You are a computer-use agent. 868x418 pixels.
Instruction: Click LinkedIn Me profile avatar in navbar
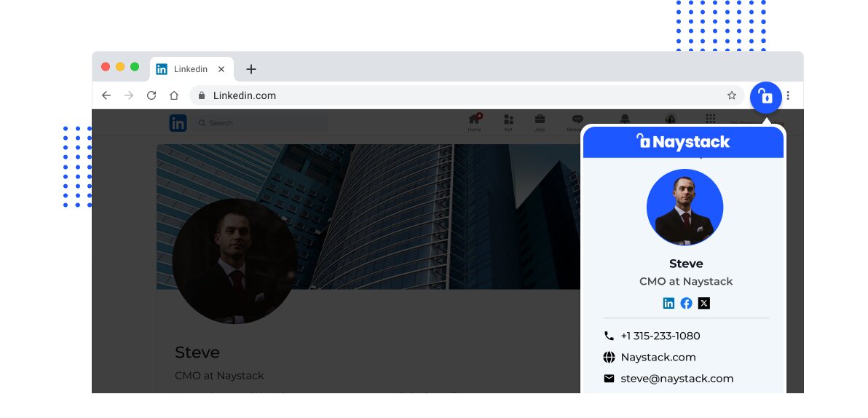pyautogui.click(x=671, y=119)
